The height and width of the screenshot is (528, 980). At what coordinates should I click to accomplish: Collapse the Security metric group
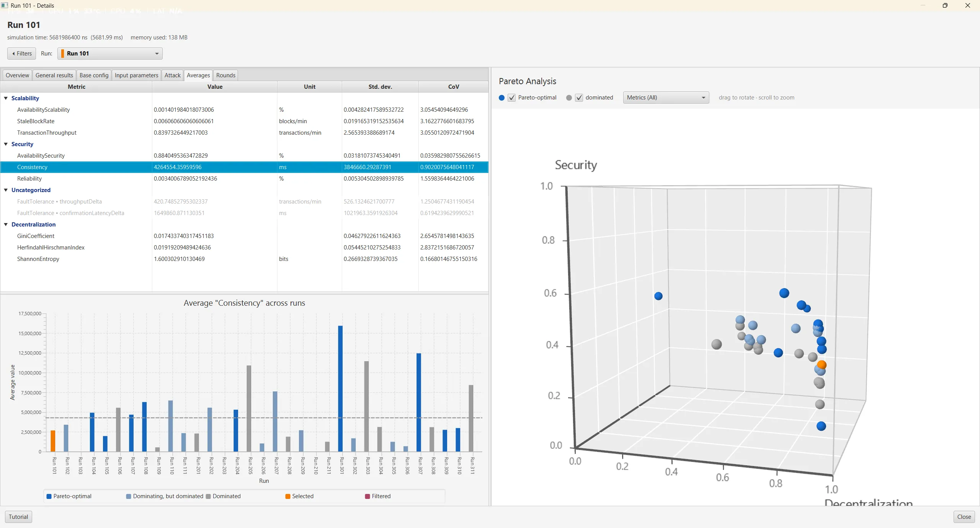[6, 144]
